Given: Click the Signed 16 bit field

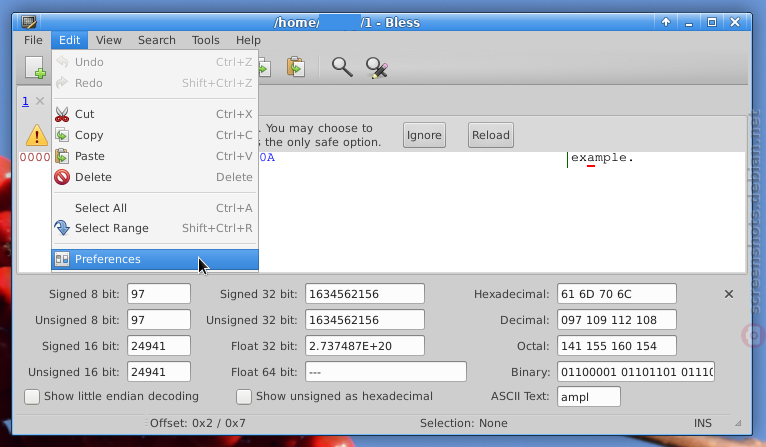Looking at the screenshot, I should pyautogui.click(x=159, y=346).
